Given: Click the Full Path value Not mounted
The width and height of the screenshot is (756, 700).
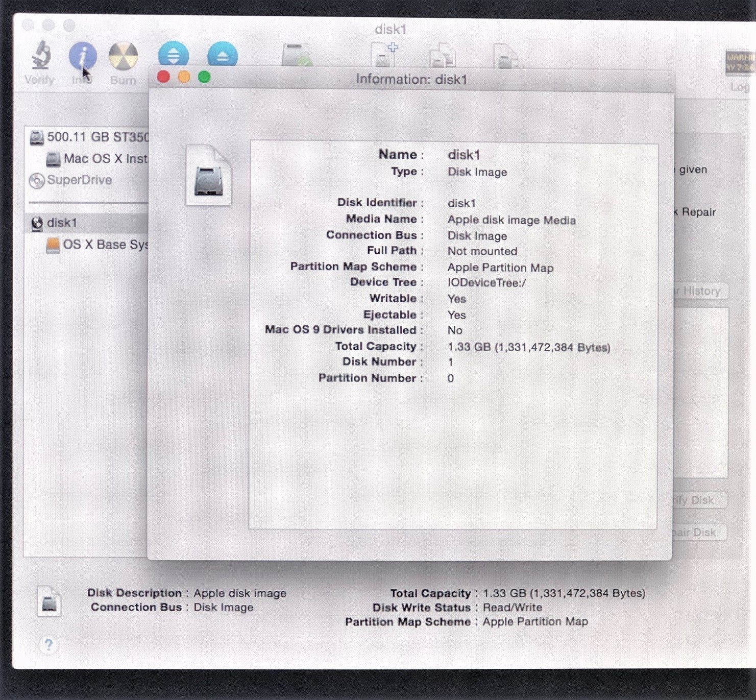Looking at the screenshot, I should point(482,251).
